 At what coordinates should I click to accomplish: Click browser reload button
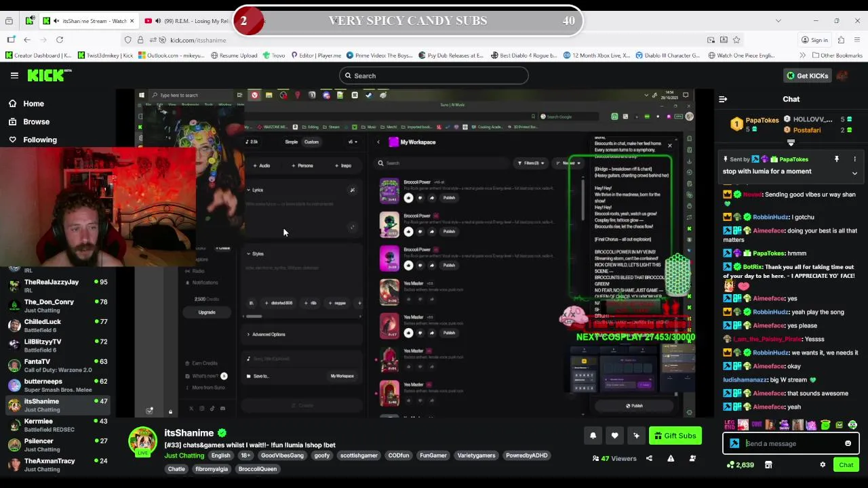point(60,40)
